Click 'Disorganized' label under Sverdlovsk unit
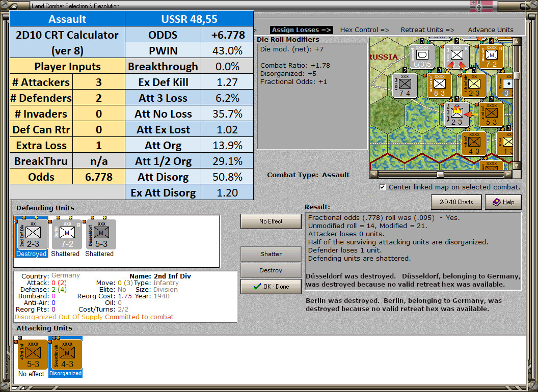The image size is (538, 392). 66,374
